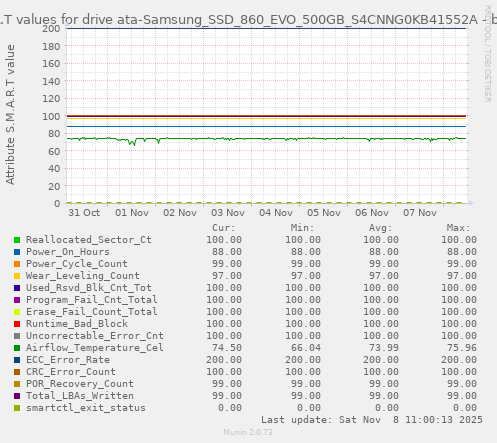Click the Runtime_Bad_Block red swatch

click(17, 324)
